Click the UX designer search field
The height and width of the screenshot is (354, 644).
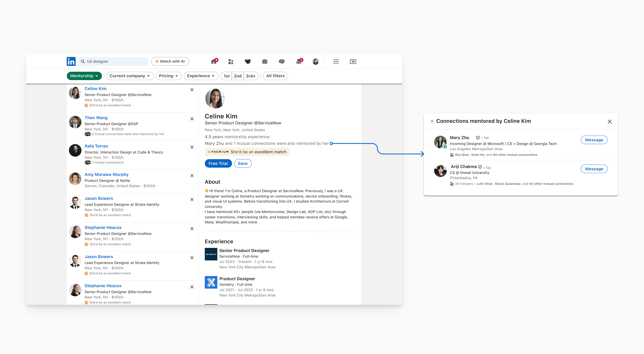point(115,61)
